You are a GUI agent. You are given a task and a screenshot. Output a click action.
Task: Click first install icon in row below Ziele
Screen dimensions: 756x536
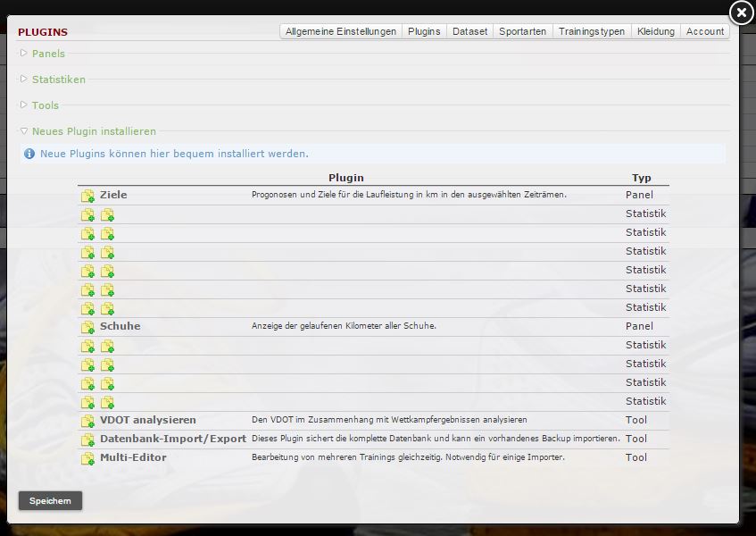pyautogui.click(x=87, y=214)
